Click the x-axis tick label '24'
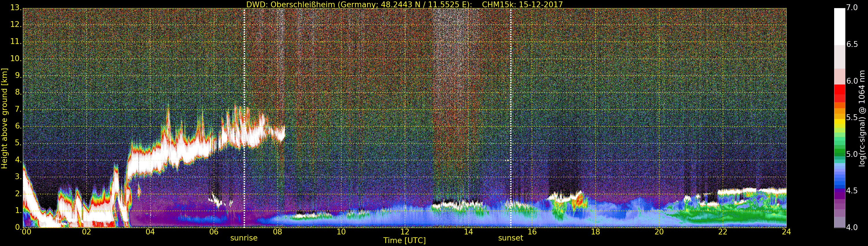This screenshot has width=868, height=246. [786, 232]
